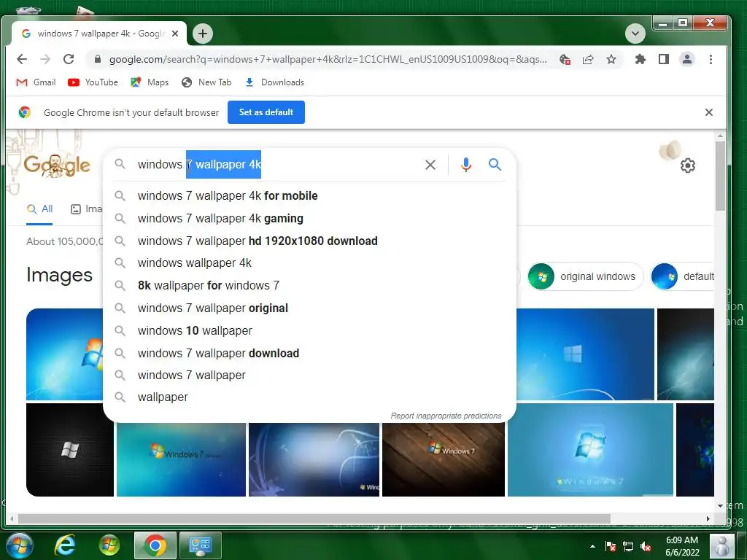The height and width of the screenshot is (560, 747).
Task: Launch Internet Explorer from the taskbar
Action: point(64,545)
